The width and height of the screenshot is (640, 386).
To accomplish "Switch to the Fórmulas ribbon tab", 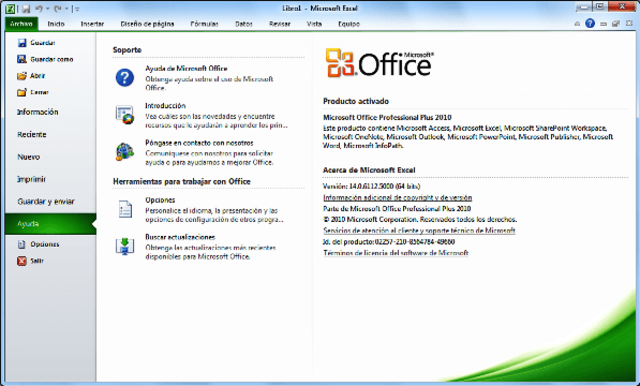I will tap(204, 24).
